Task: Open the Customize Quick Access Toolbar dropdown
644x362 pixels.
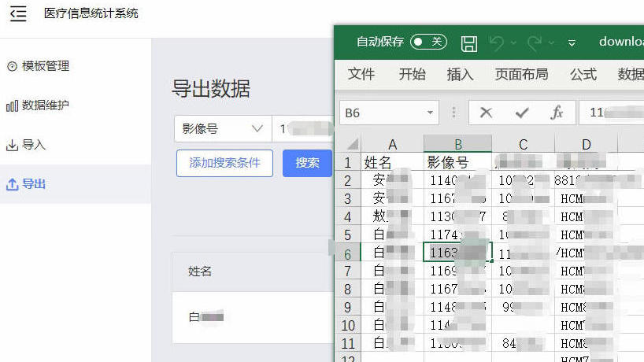Action: coord(572,42)
